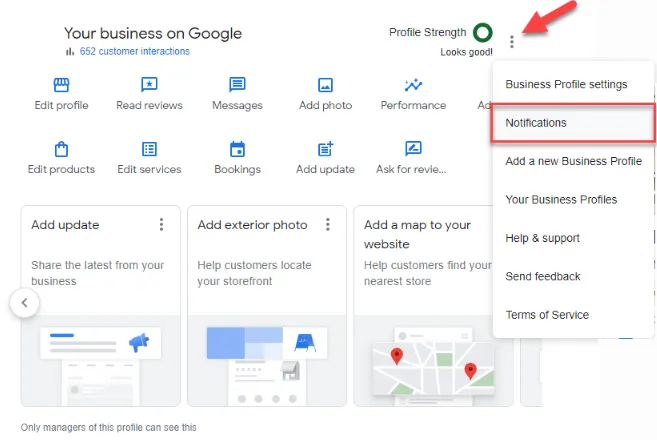The height and width of the screenshot is (440, 657).
Task: Open the Bookings calendar icon
Action: [x=237, y=149]
